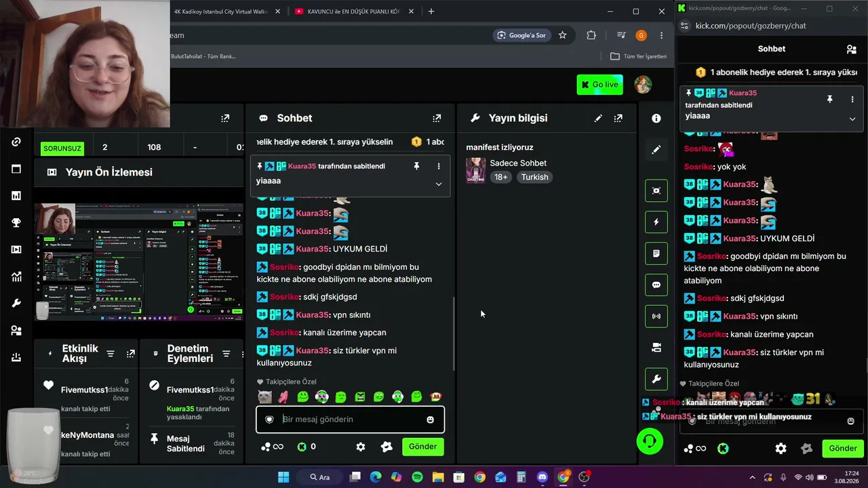
Task: Toggle the broadcast signal panel icon
Action: (x=656, y=316)
